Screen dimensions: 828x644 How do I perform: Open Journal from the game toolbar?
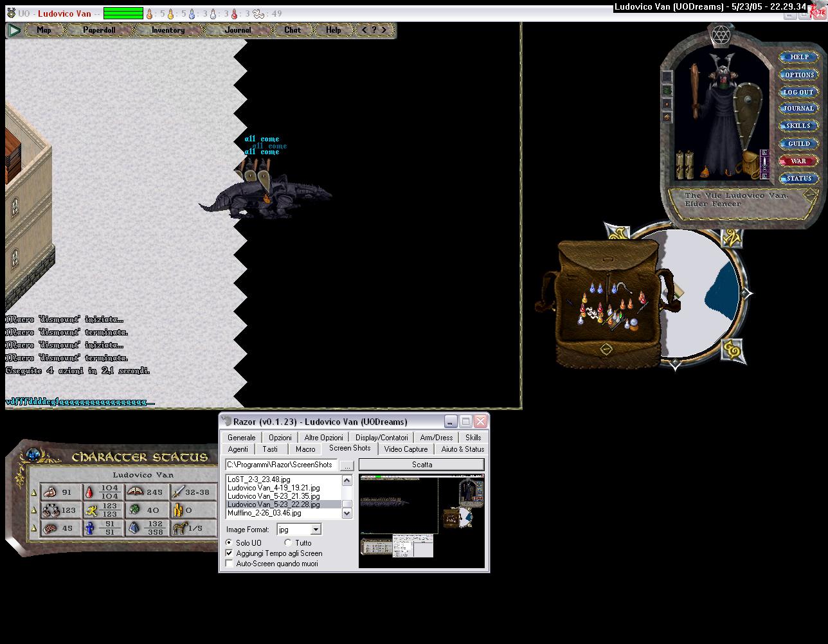coord(238,30)
